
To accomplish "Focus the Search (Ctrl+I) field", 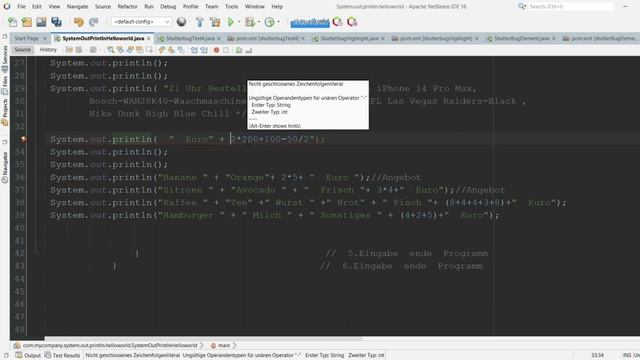I will (x=571, y=7).
